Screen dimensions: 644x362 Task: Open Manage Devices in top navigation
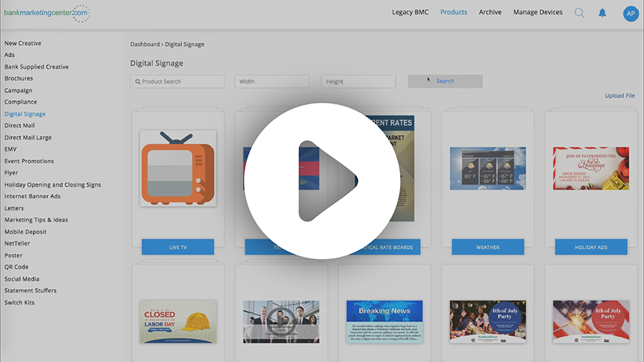pyautogui.click(x=537, y=12)
